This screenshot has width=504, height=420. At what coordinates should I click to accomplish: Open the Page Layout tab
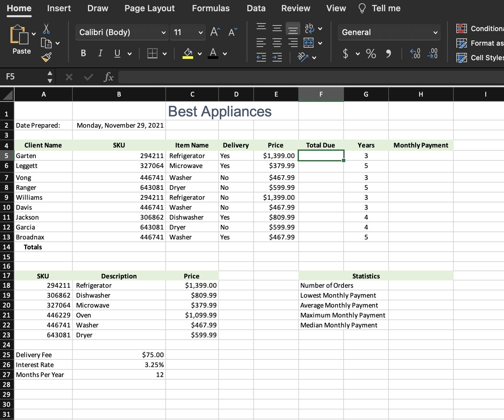pos(149,8)
